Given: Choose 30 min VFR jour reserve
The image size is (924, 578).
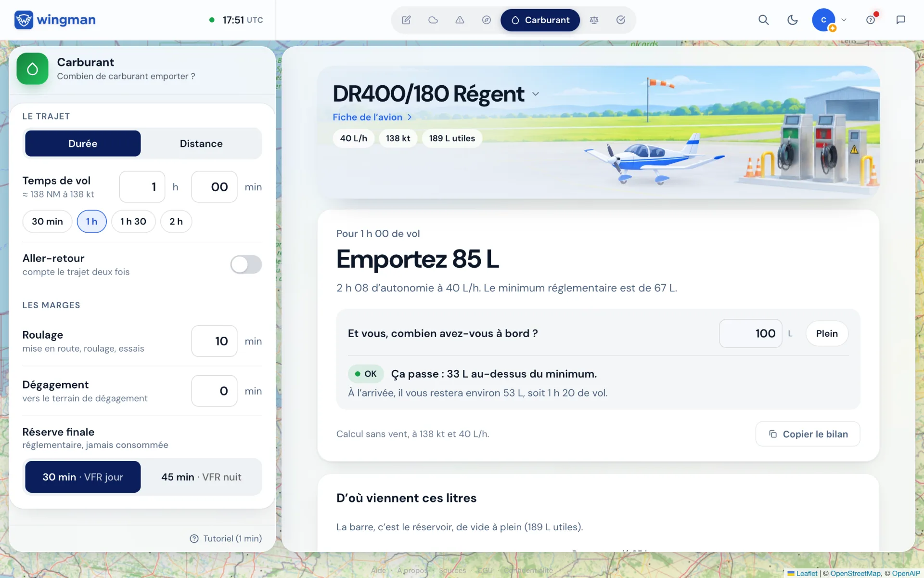Looking at the screenshot, I should click(x=83, y=477).
